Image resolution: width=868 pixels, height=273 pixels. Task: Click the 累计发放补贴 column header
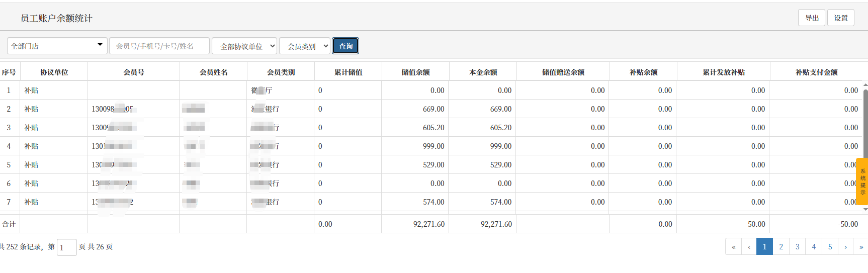pos(723,72)
